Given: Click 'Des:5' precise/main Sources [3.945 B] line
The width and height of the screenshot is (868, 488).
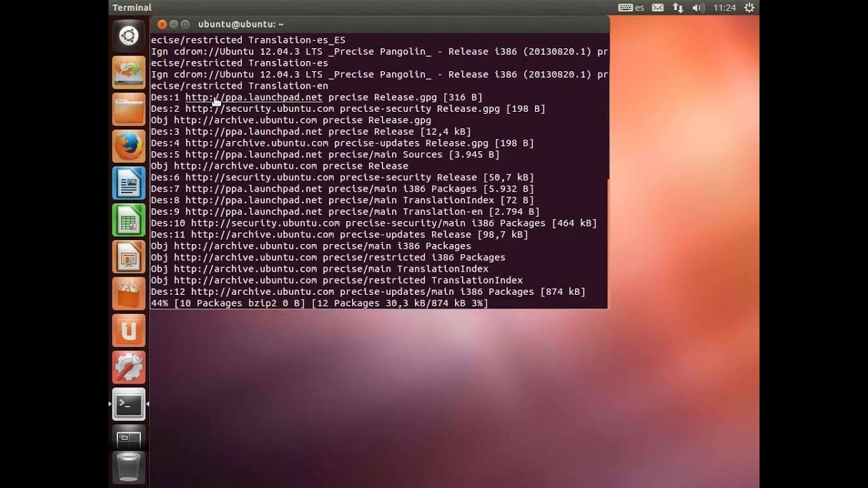Looking at the screenshot, I should [x=325, y=155].
